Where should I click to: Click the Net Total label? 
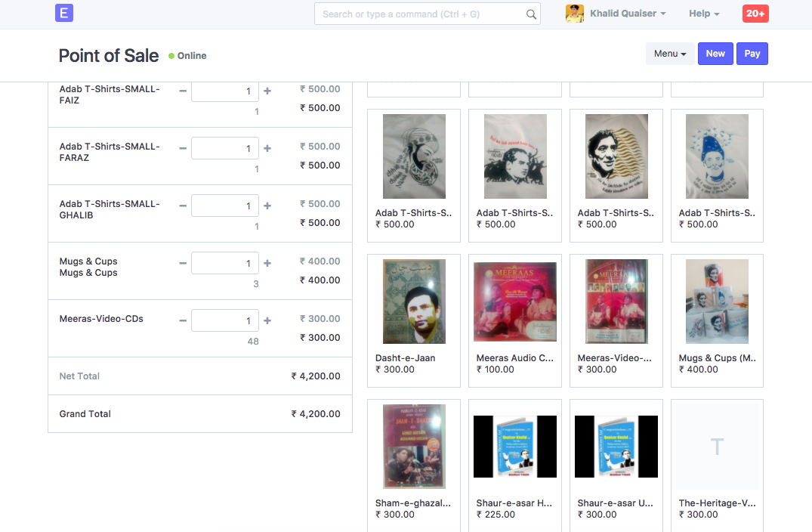(x=79, y=376)
